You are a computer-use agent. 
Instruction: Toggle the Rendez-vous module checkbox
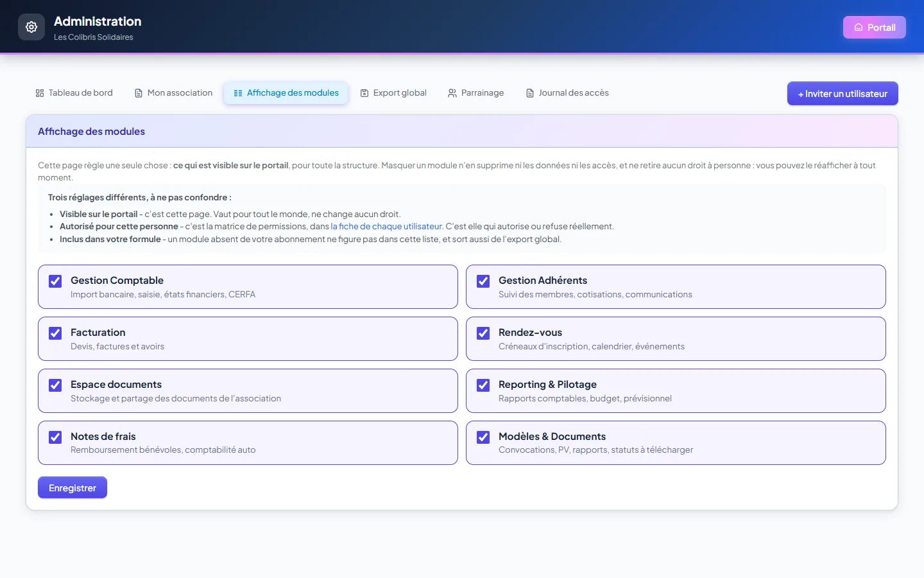click(x=483, y=333)
